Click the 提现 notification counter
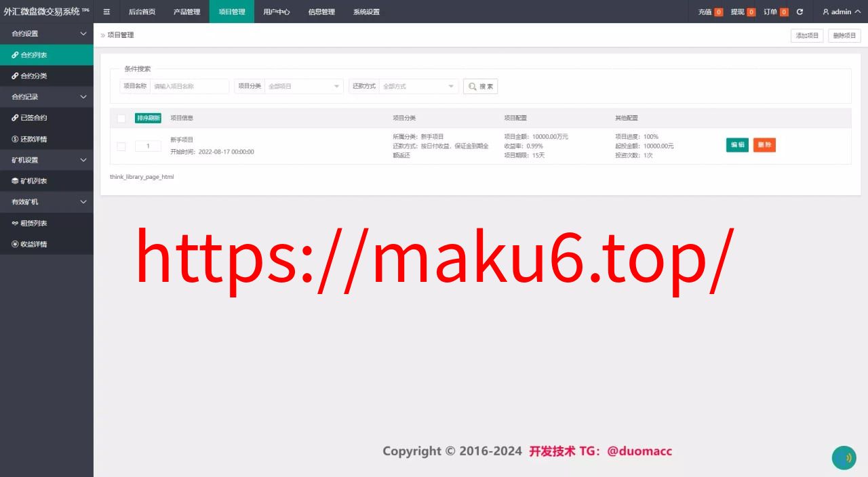 (751, 12)
